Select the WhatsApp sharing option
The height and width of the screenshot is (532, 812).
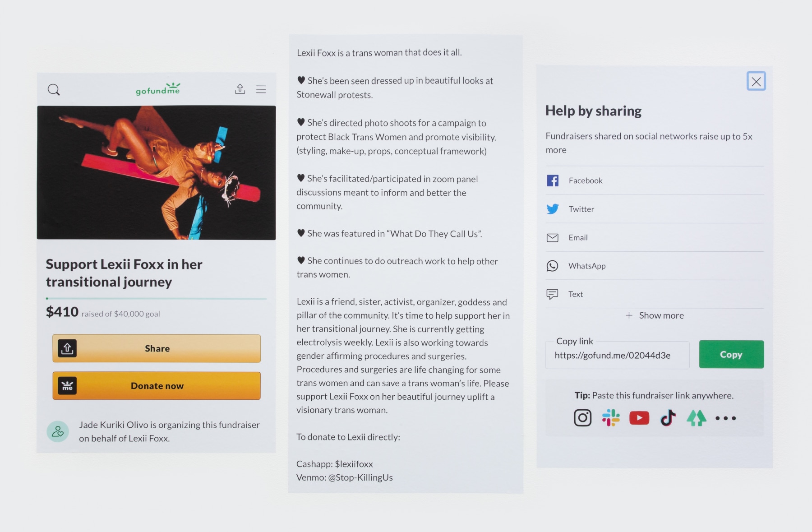pyautogui.click(x=655, y=266)
